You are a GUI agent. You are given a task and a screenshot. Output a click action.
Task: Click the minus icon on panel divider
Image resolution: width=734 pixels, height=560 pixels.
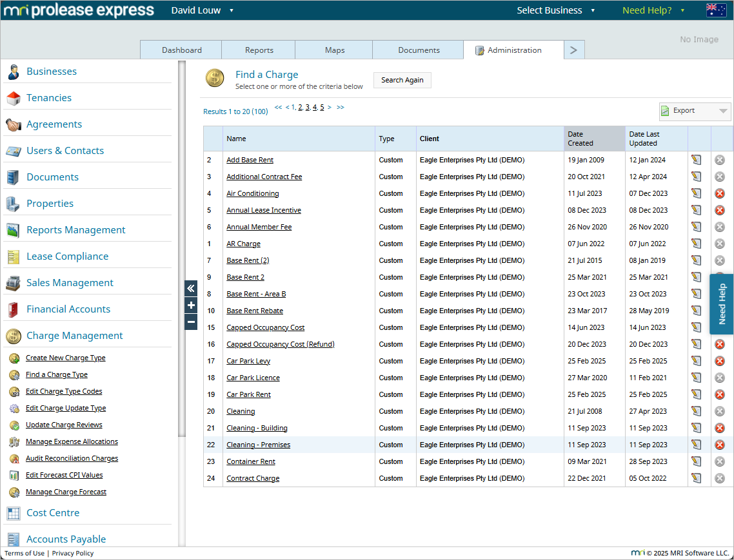coord(191,322)
